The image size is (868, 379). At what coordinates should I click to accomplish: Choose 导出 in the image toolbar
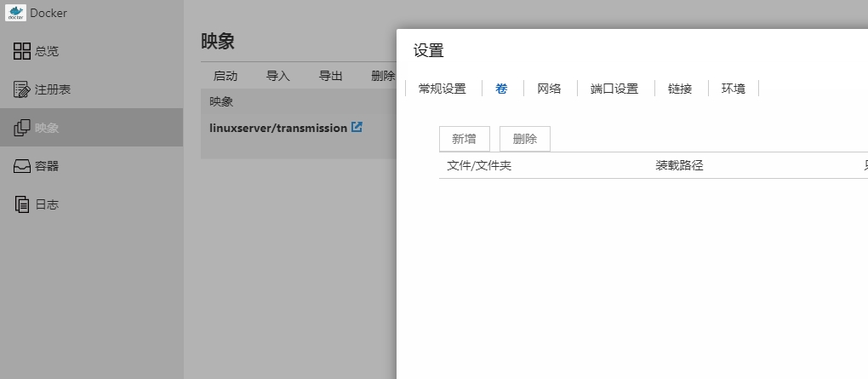pos(331,76)
